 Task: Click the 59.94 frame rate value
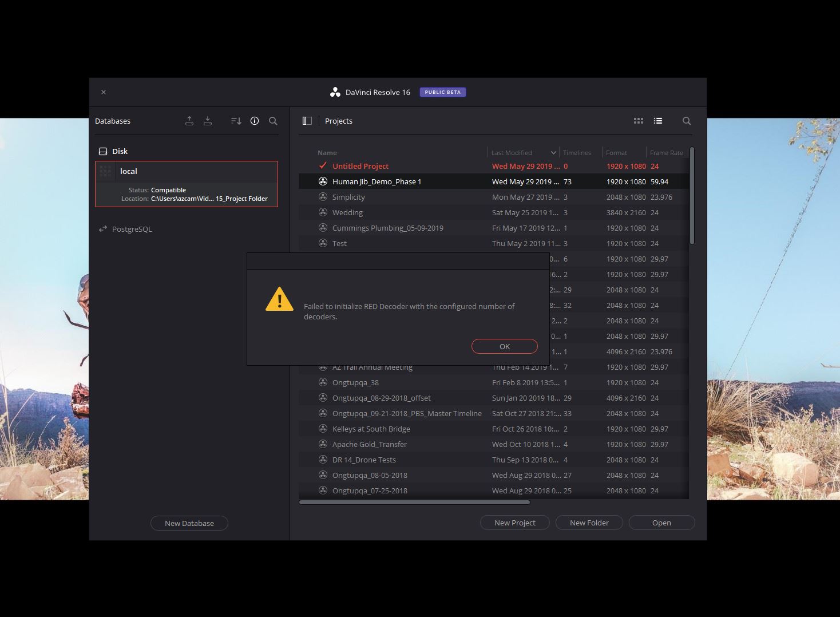tap(659, 181)
